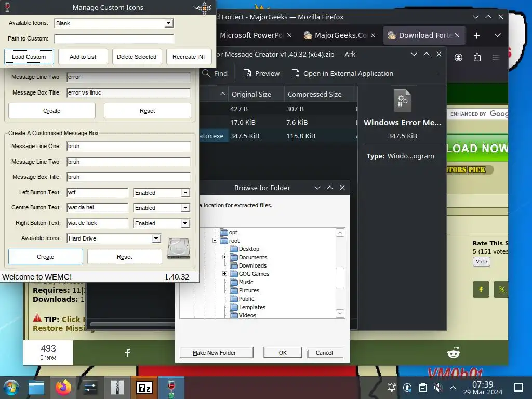Screen dimensions: 532x399
Task: Click Ark archive taskbar icon
Action: [x=117, y=388]
